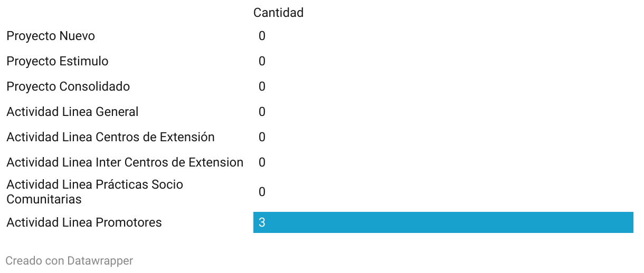Select Actividad Linea Inter Centros de Extension
Viewport: 644px width, 273px height.
pyautogui.click(x=125, y=163)
